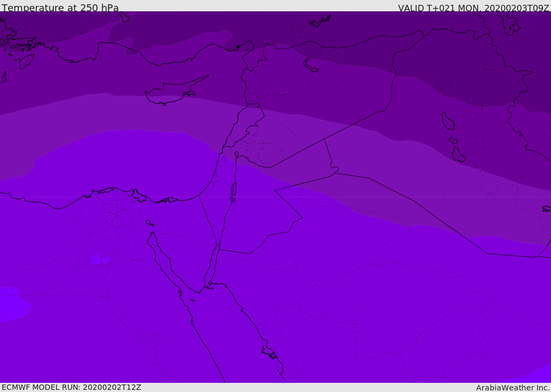Click the 'ArabiaWeather Inc.' credit text
551x392 pixels.
coord(513,388)
